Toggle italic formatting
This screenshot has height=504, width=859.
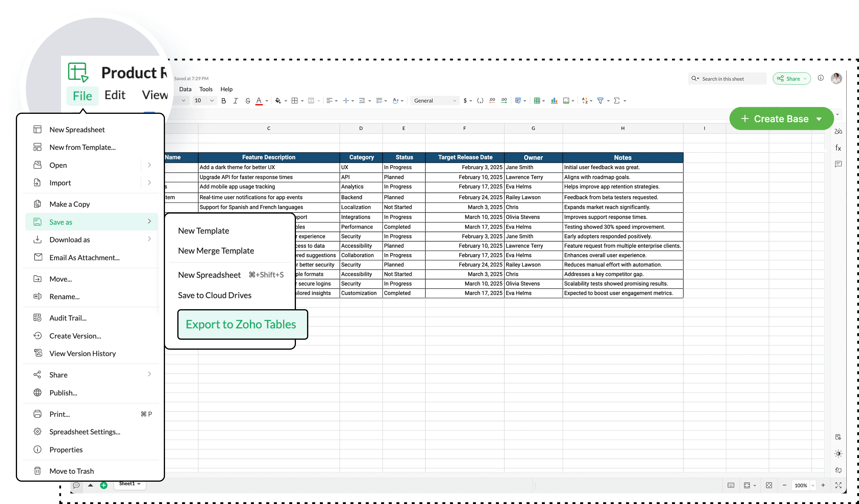(235, 101)
